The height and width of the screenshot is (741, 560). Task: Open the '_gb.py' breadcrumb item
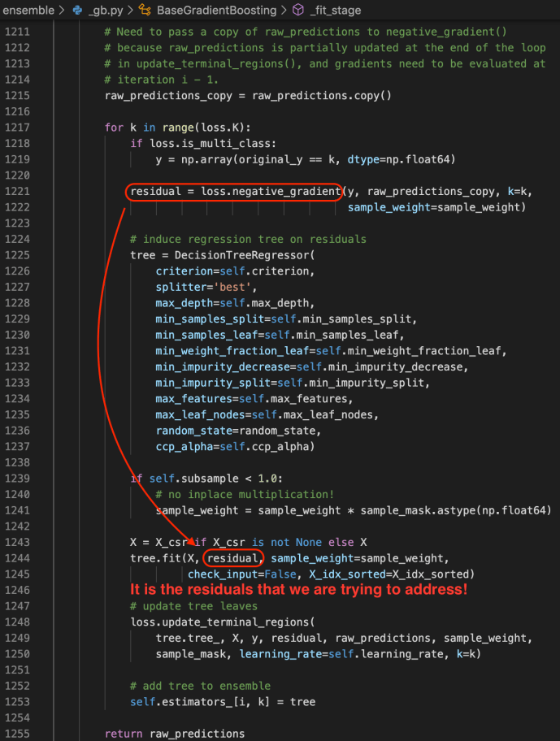pos(106,11)
